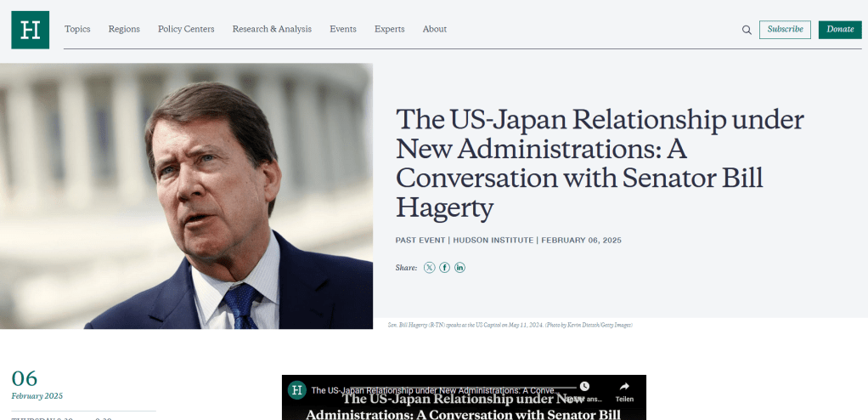Click the Senator Hagerty hero photo
868x420 pixels.
click(x=186, y=196)
